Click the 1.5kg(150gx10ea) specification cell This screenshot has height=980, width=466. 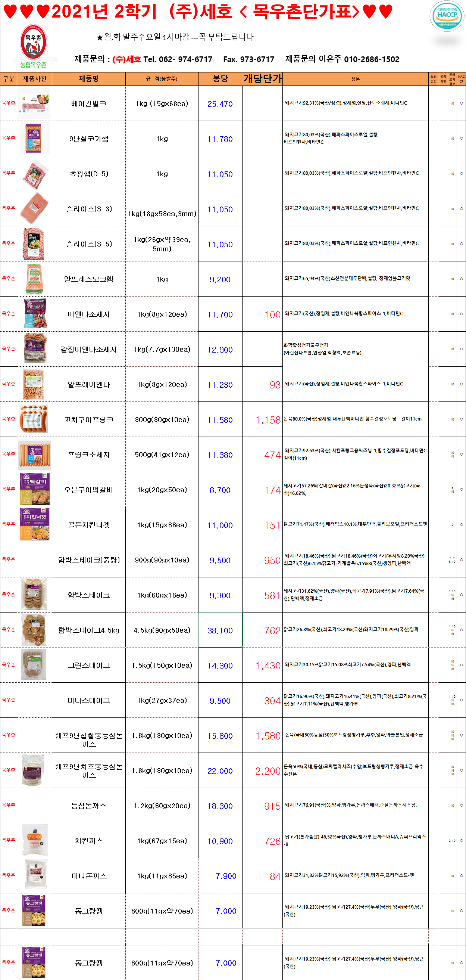pyautogui.click(x=162, y=665)
